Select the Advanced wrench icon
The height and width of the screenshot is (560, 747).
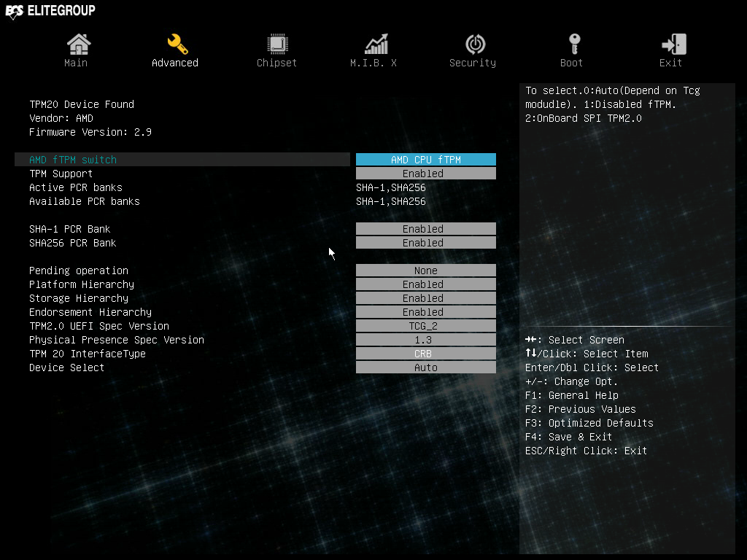178,44
